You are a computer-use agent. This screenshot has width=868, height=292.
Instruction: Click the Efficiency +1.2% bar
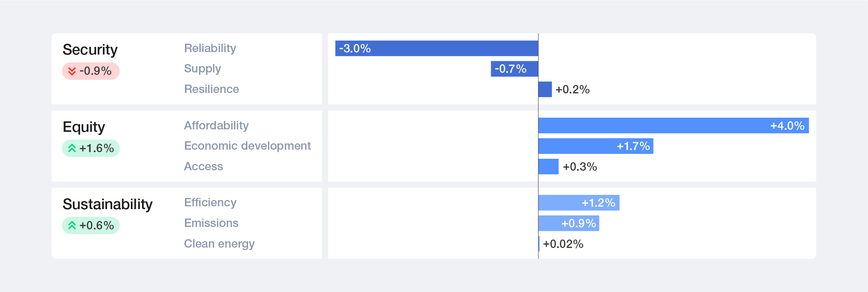tap(579, 203)
